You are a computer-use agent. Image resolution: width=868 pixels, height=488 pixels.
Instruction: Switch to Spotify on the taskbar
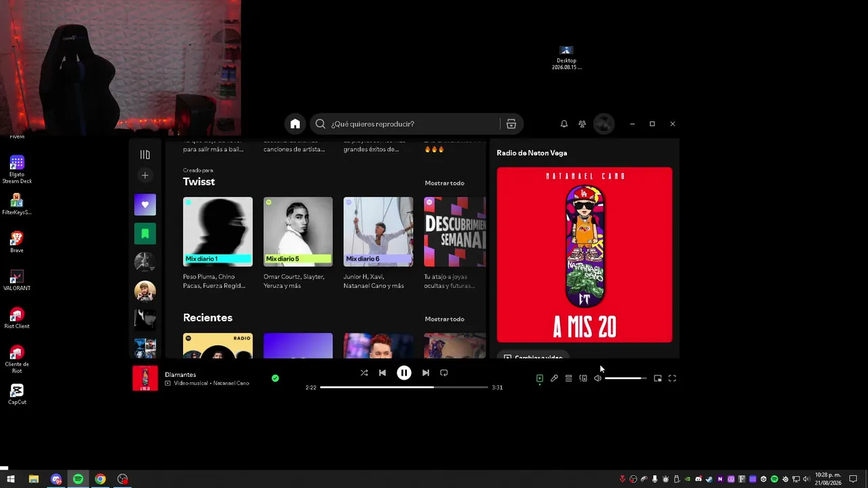coord(78,479)
